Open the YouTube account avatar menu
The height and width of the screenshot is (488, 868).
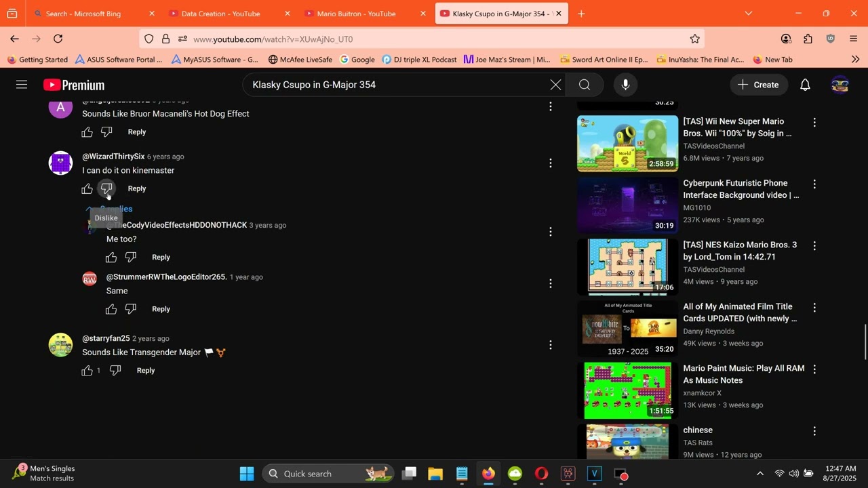tap(840, 85)
